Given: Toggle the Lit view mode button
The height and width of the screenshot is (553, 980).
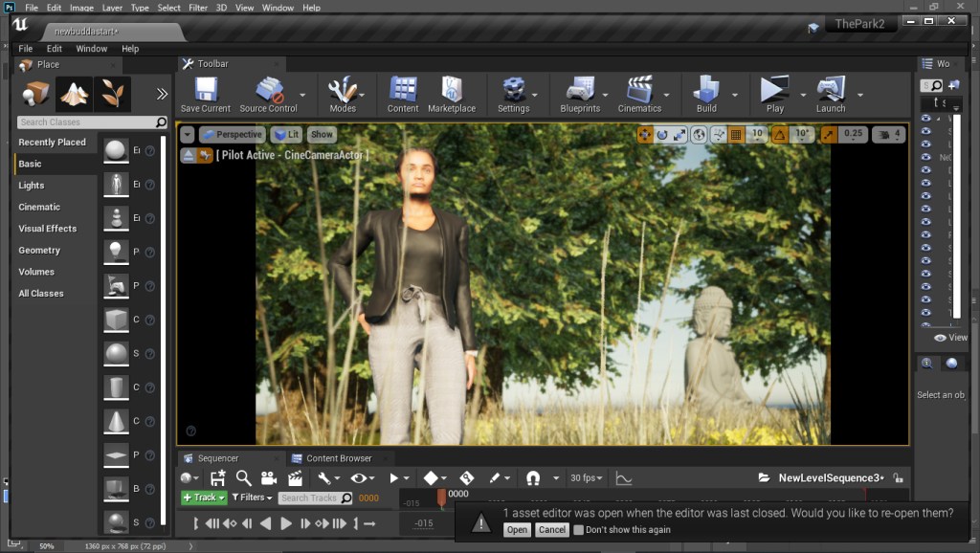Looking at the screenshot, I should (x=286, y=135).
